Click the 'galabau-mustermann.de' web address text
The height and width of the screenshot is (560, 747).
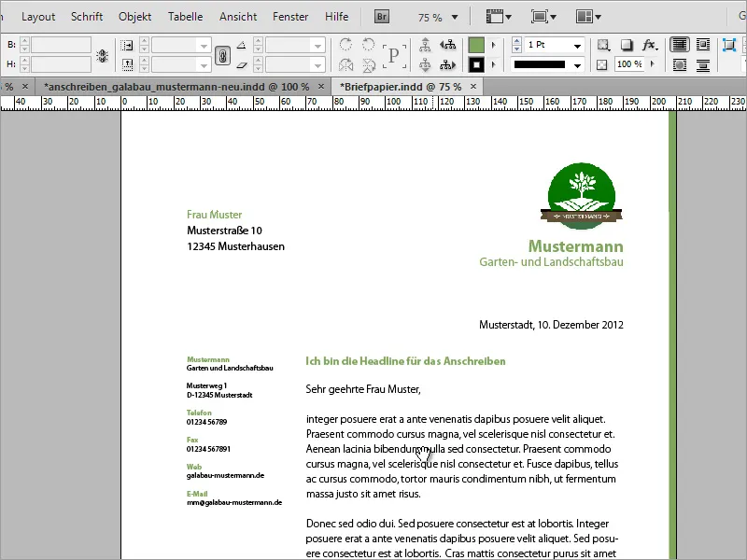(x=225, y=475)
